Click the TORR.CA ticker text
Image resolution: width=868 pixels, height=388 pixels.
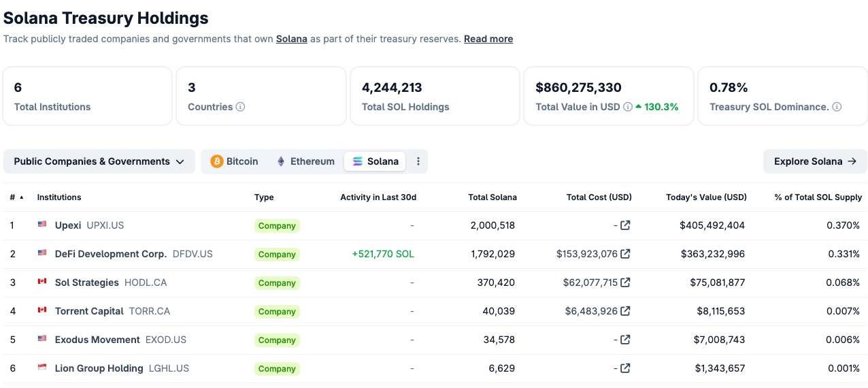[x=150, y=311]
